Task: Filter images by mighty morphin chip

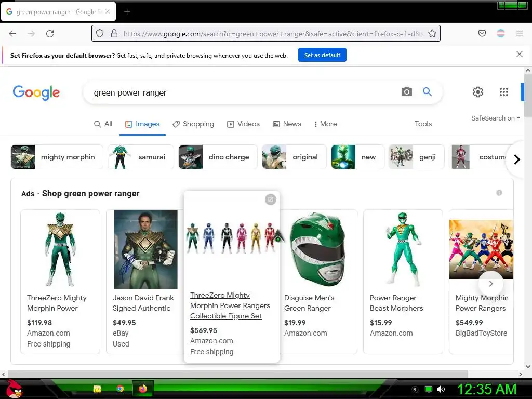Action: [57, 157]
